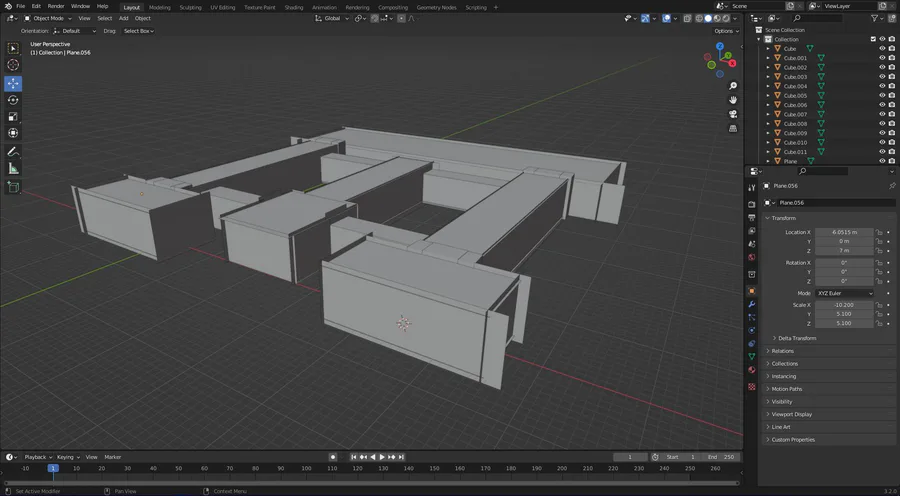Image resolution: width=900 pixels, height=496 pixels.
Task: Open the World properties tab
Action: (751, 257)
